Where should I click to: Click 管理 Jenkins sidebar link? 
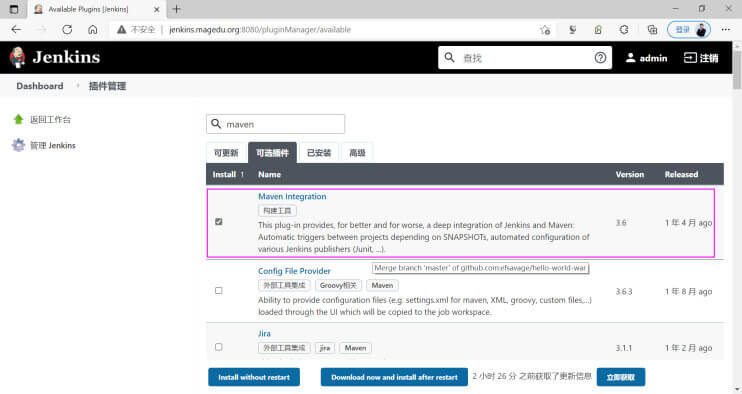tap(53, 145)
